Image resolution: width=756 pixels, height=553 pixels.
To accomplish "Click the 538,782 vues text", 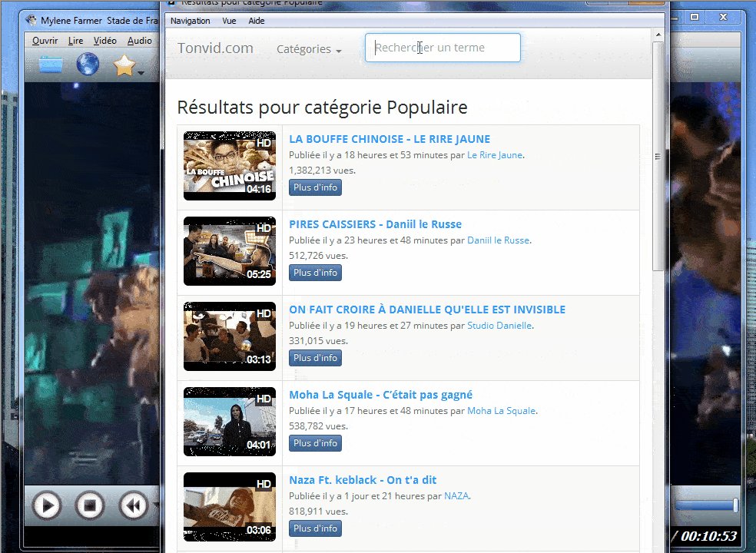I will coord(318,427).
